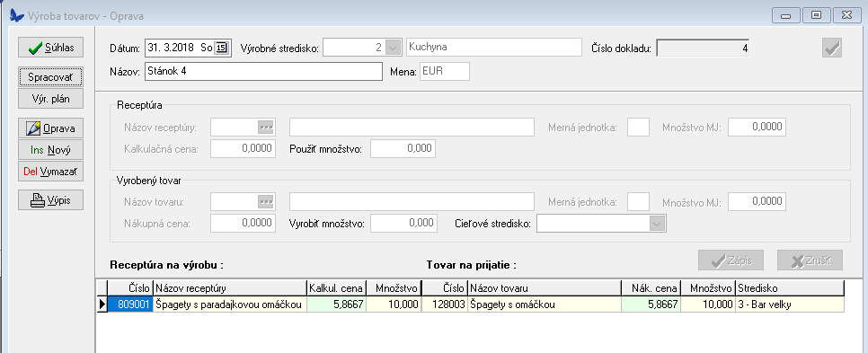Viewport: 868px width, 353px height.
Task: Open the Výr. plán button
Action: coord(51,98)
